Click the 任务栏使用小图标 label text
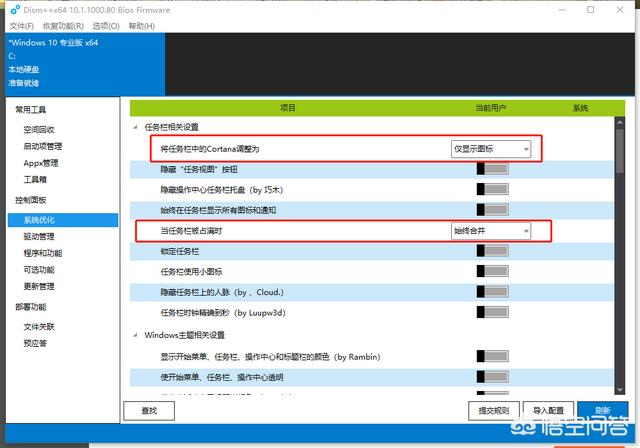 coord(191,272)
